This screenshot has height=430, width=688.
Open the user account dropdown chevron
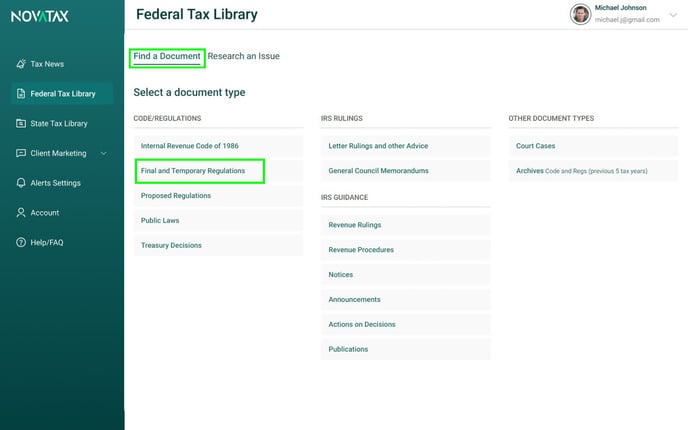pos(673,15)
